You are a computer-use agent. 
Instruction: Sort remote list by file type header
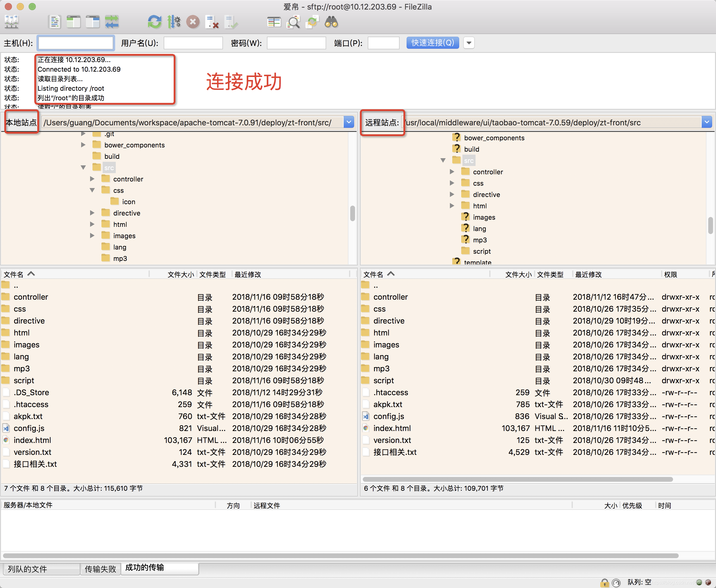coord(553,274)
